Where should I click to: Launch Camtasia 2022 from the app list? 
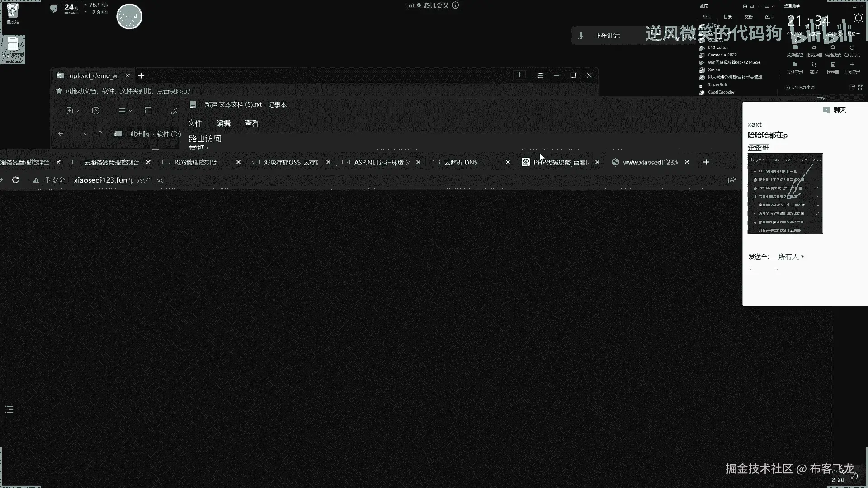pos(722,55)
